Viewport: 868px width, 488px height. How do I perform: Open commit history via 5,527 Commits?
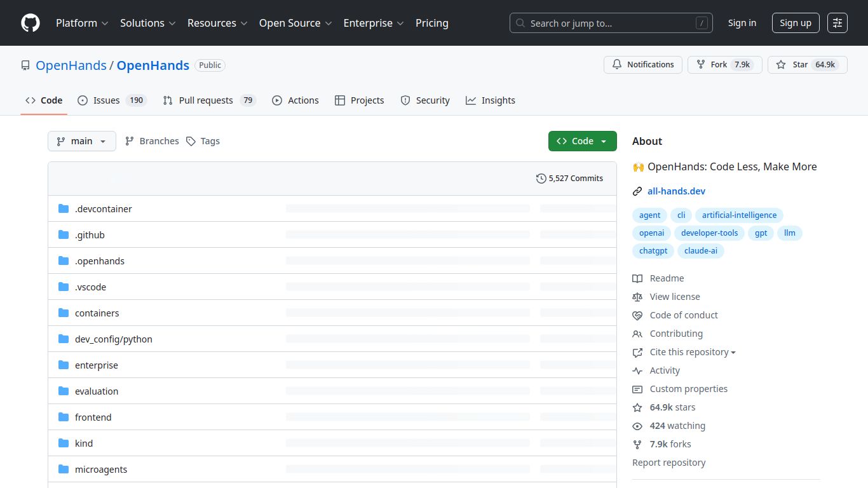(569, 179)
